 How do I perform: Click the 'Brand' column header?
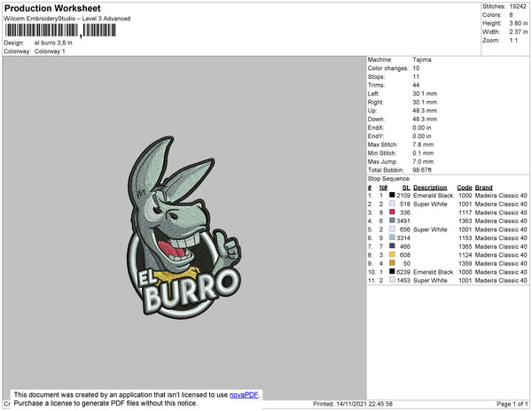click(x=483, y=188)
